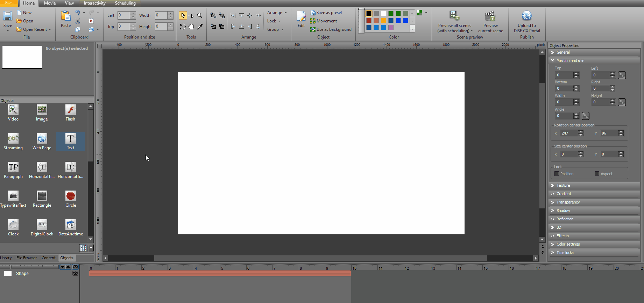Select the Text object icon
This screenshot has height=303, width=644.
[x=71, y=139]
